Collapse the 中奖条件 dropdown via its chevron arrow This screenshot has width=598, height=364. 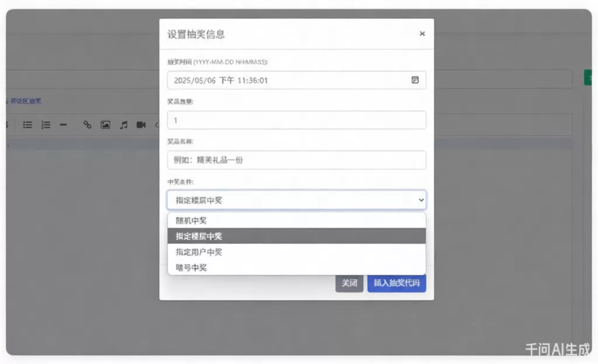tap(421, 200)
